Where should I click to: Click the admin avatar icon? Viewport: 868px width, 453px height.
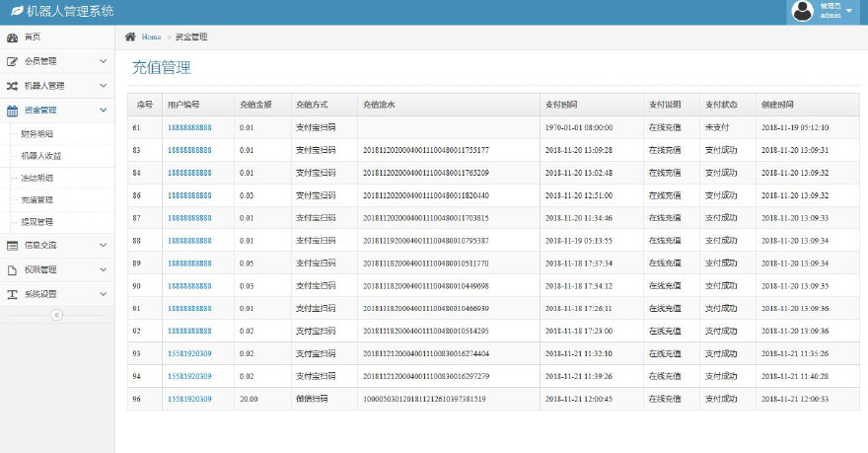click(x=803, y=11)
